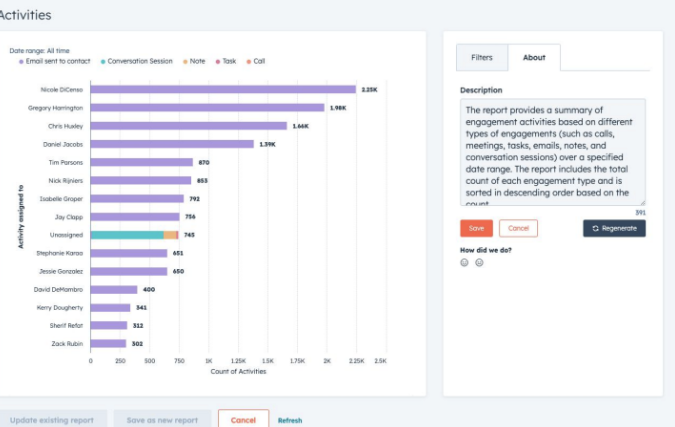
Task: Switch to the Filters tab
Action: coord(482,57)
